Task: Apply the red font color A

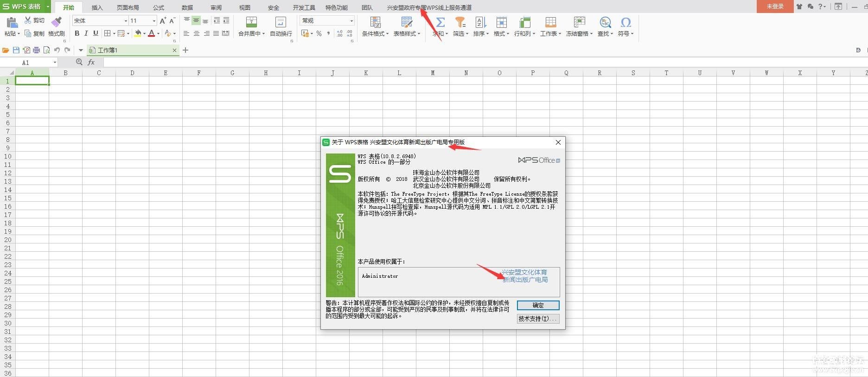Action: click(x=151, y=33)
